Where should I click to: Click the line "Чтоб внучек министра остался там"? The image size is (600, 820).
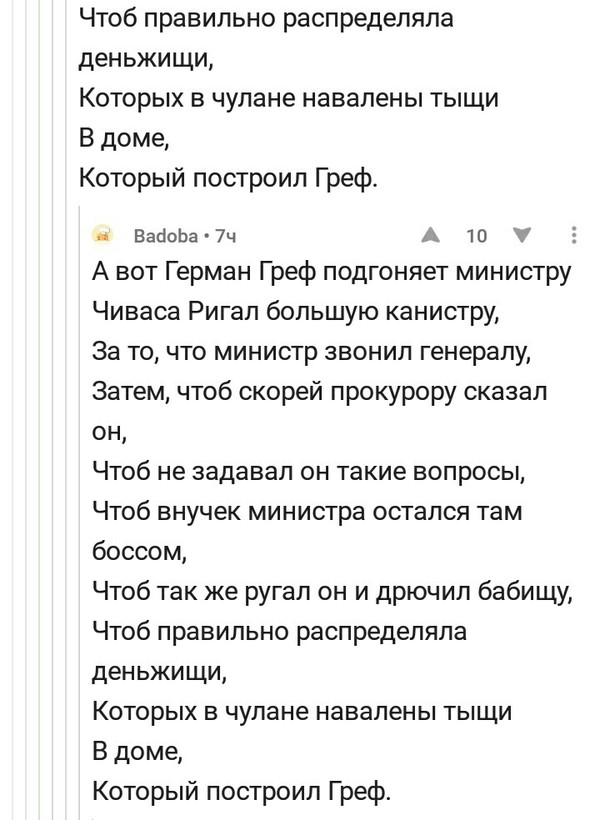pos(307,509)
